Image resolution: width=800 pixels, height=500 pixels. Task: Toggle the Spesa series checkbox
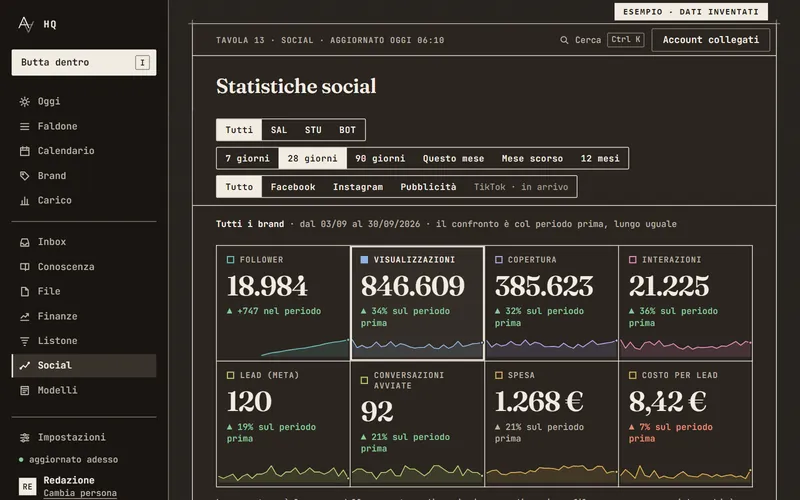click(499, 375)
